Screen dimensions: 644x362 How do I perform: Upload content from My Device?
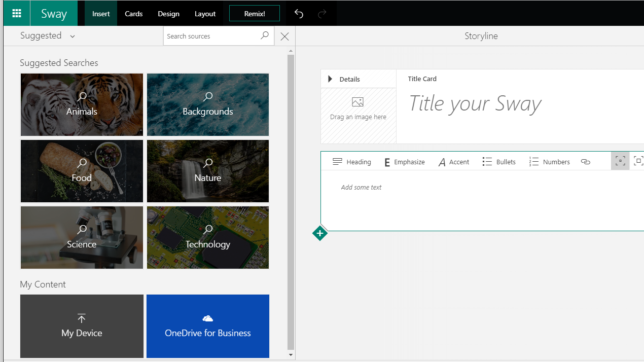(81, 326)
